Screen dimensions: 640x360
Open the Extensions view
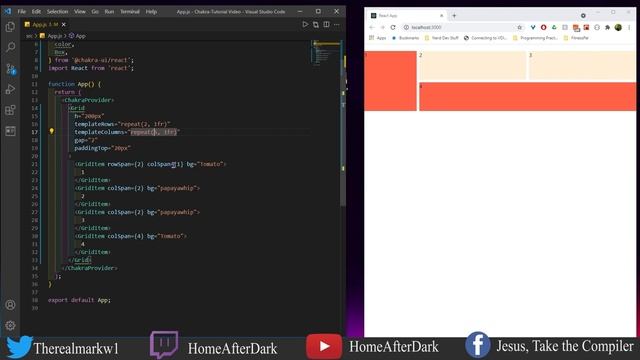[x=10, y=110]
